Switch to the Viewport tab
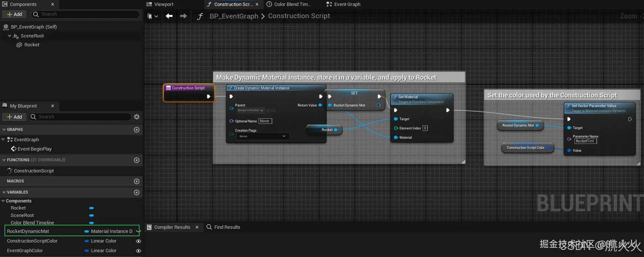The image size is (644, 257). 160,4
